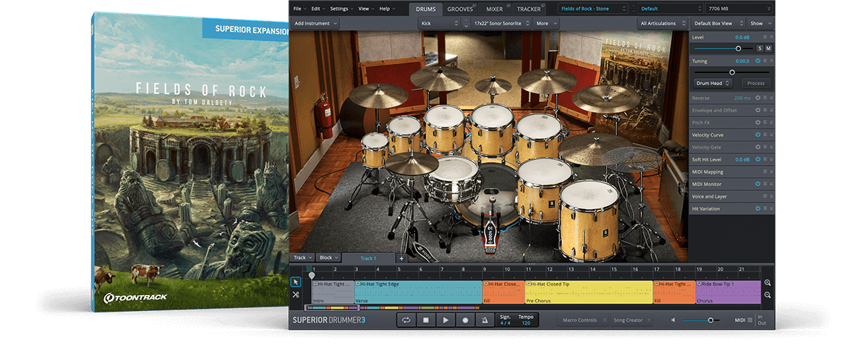Toggle the metronome

click(485, 320)
